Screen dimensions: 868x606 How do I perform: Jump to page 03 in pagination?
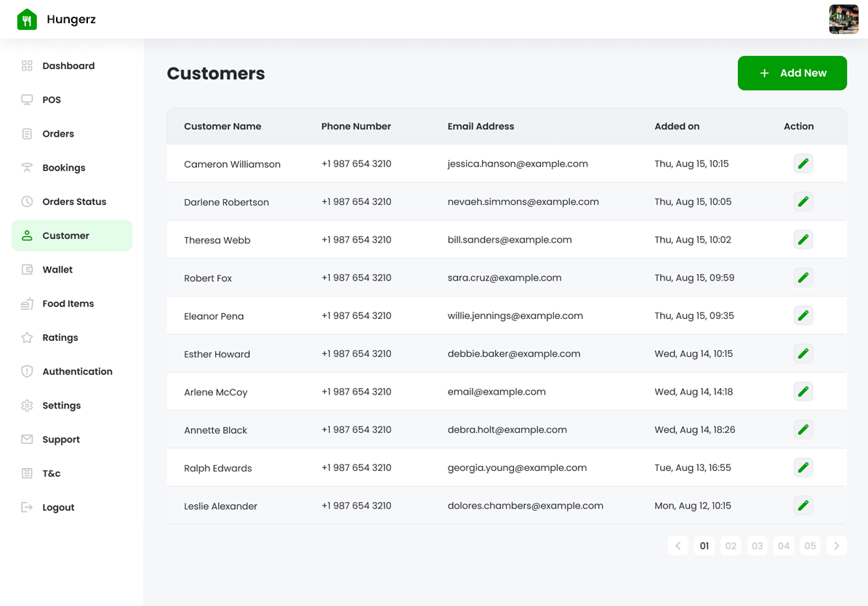[757, 546]
